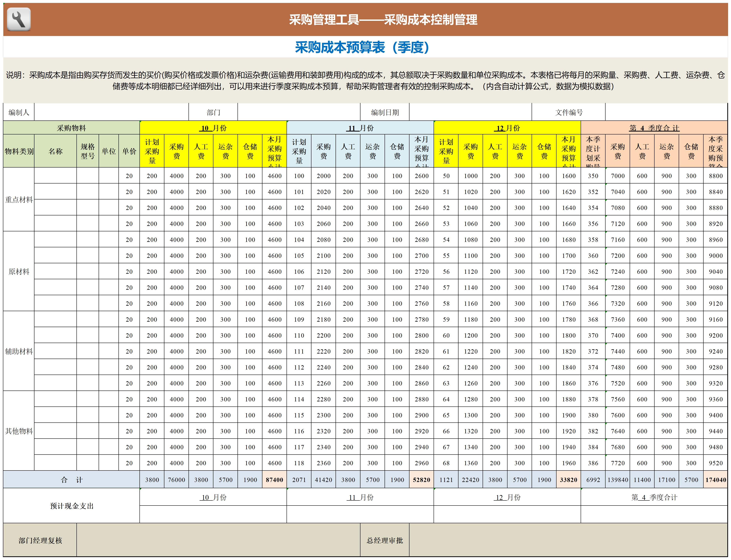Viewport: 731px width, 560px height.
Task: Click the blank field beside 总经理审批
Action: coord(568,540)
